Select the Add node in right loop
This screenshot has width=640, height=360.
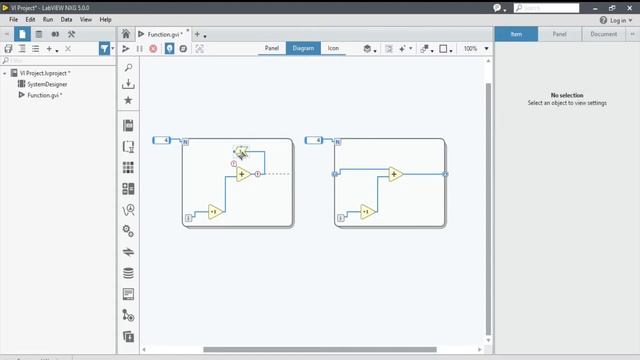click(395, 174)
